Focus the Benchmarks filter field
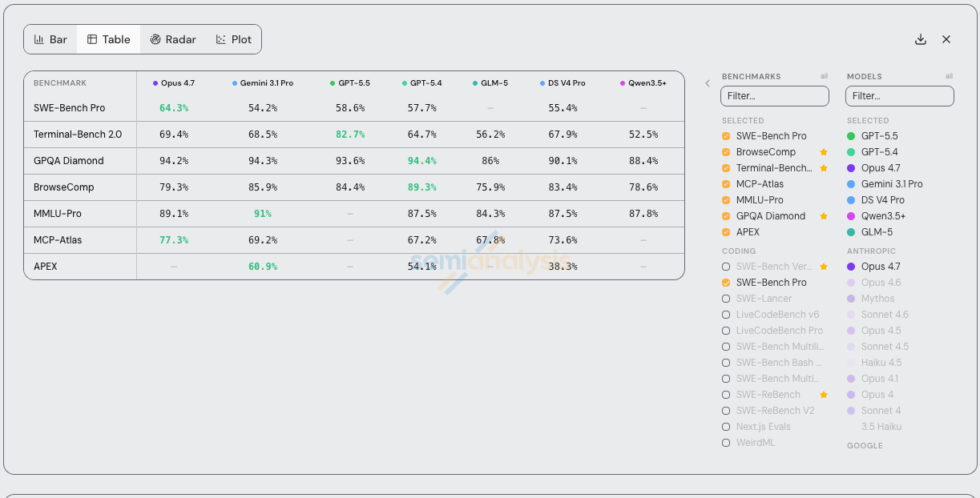 pyautogui.click(x=774, y=96)
